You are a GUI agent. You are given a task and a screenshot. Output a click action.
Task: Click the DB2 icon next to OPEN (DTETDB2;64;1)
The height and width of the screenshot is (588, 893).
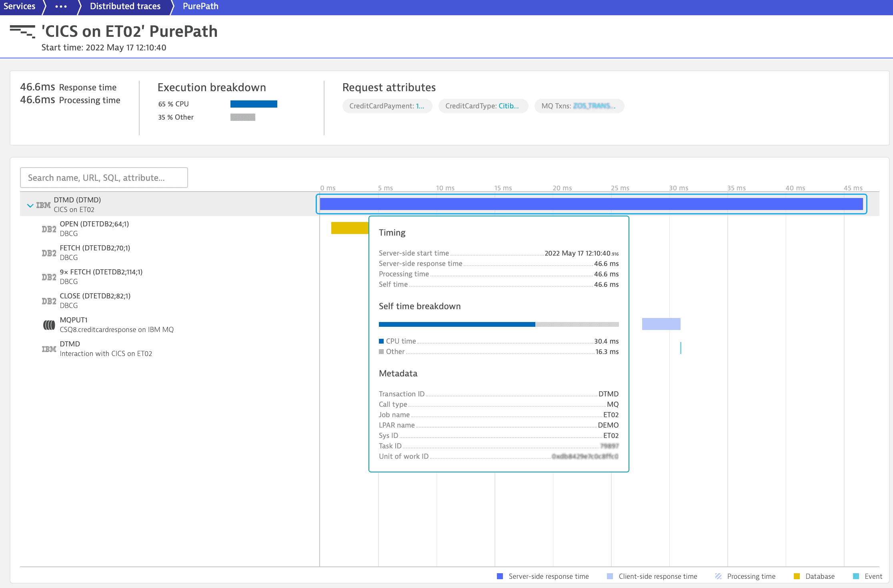pos(49,229)
